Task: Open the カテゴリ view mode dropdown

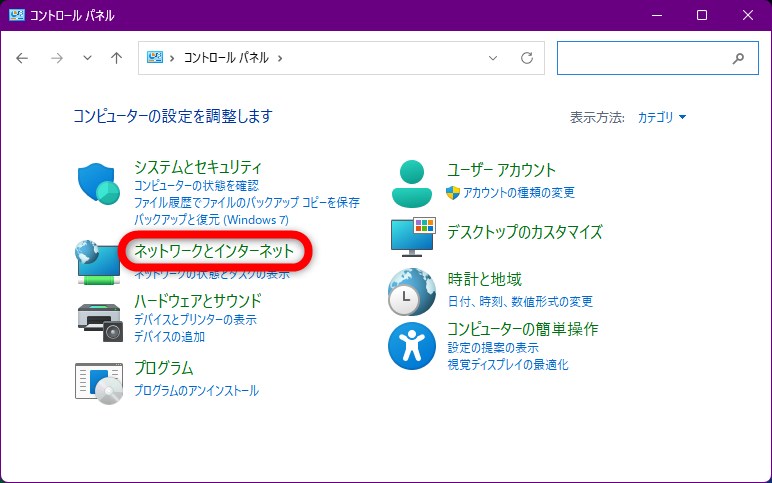Action: tap(662, 117)
